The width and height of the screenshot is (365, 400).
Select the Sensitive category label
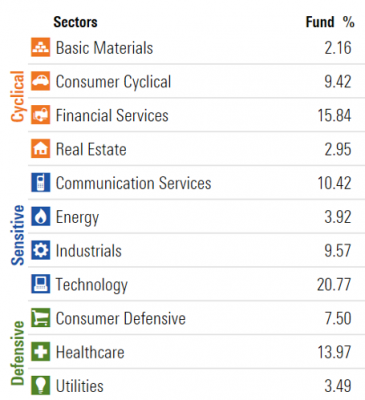coord(17,235)
